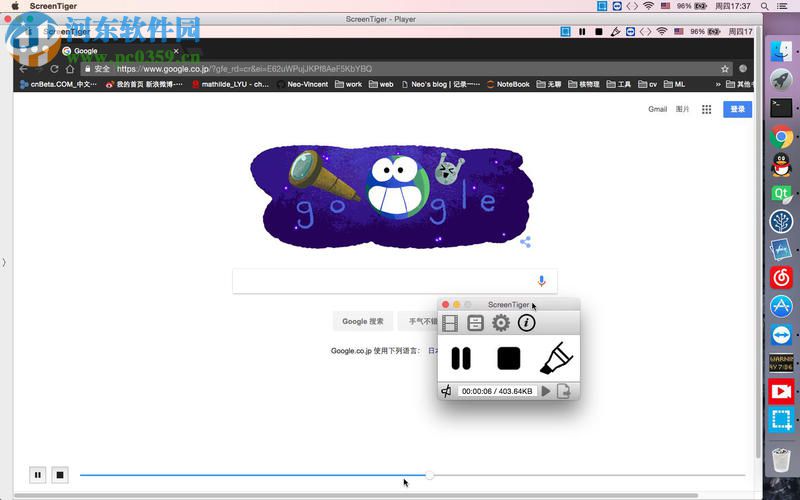Open QQ penguin from the Dock
Image resolution: width=800 pixels, height=500 pixels.
[x=781, y=165]
